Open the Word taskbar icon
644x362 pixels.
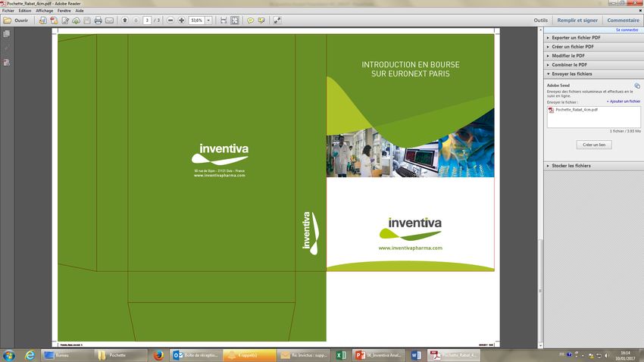(x=416, y=355)
